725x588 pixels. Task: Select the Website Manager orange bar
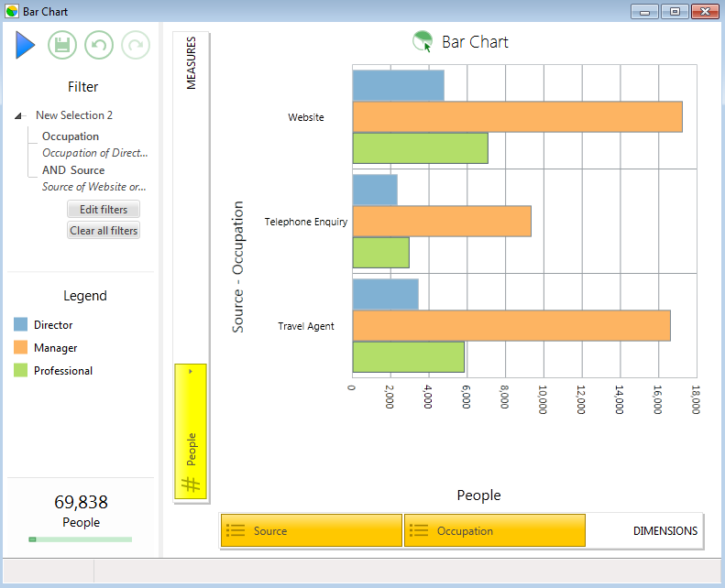coord(517,117)
